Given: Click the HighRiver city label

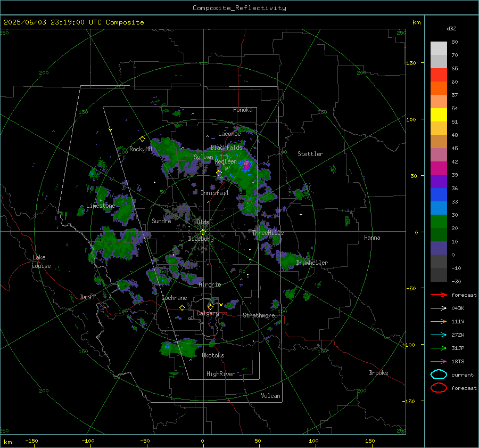Looking at the screenshot, I should pos(221,374).
